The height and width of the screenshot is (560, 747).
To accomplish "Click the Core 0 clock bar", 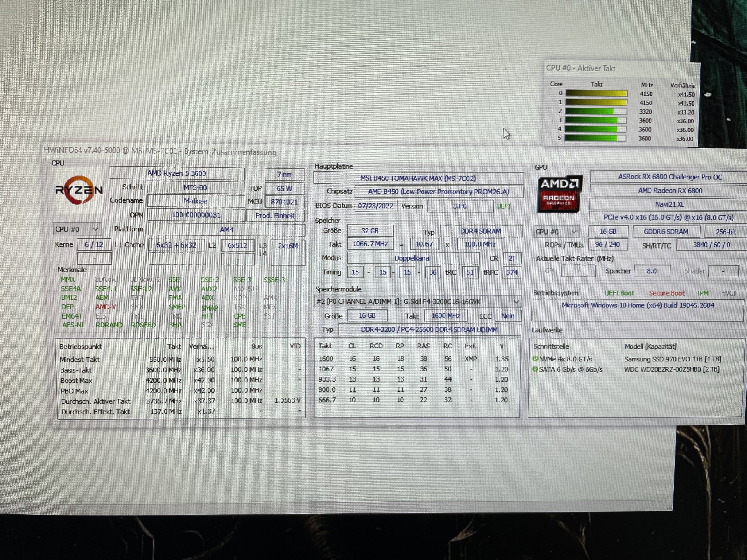I will click(x=596, y=94).
